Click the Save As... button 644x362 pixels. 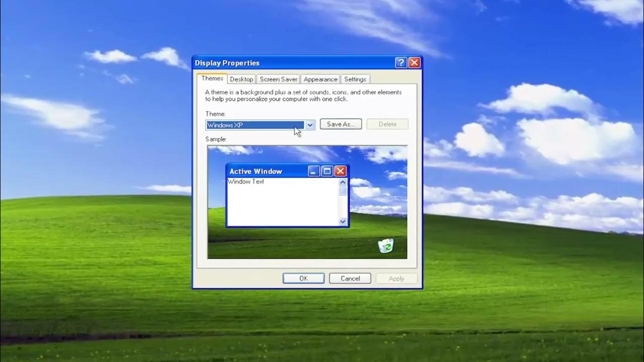pyautogui.click(x=341, y=124)
